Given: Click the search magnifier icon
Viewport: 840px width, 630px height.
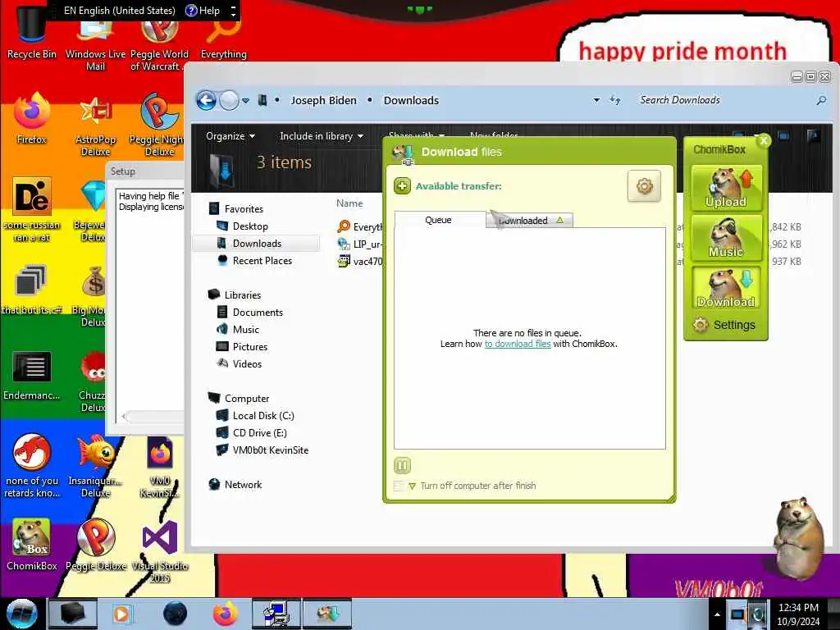Looking at the screenshot, I should (820, 100).
